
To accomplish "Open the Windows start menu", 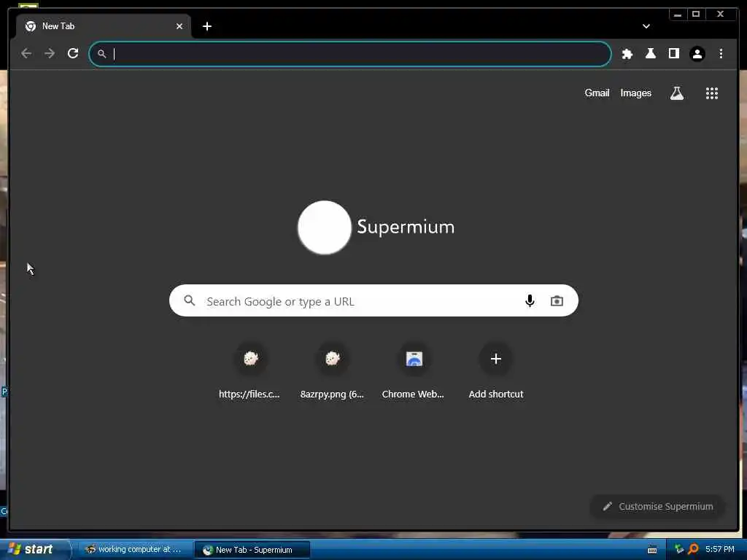I will pyautogui.click(x=34, y=549).
